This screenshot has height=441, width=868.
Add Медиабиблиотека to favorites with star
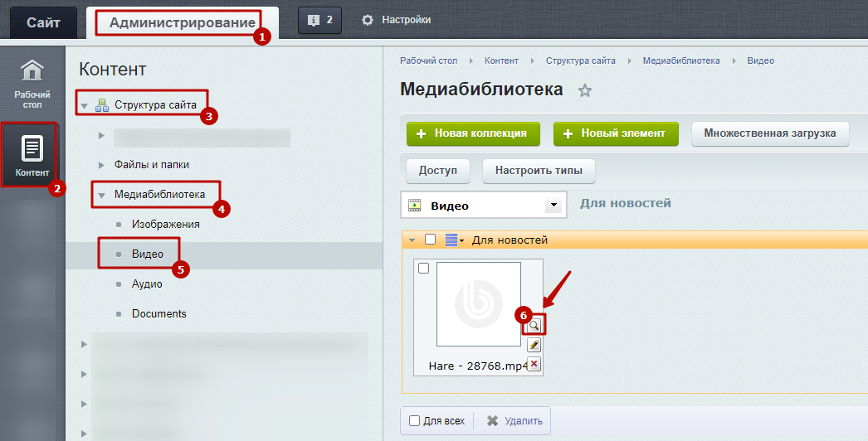585,90
